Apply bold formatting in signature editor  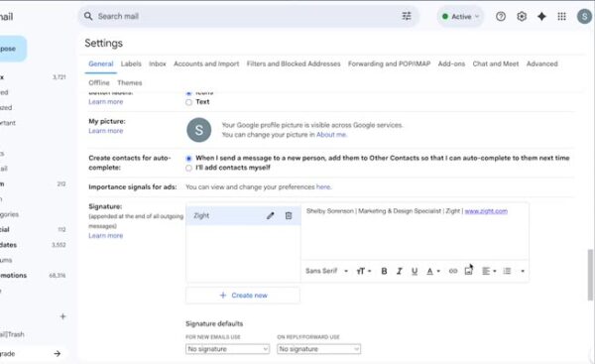click(x=384, y=271)
